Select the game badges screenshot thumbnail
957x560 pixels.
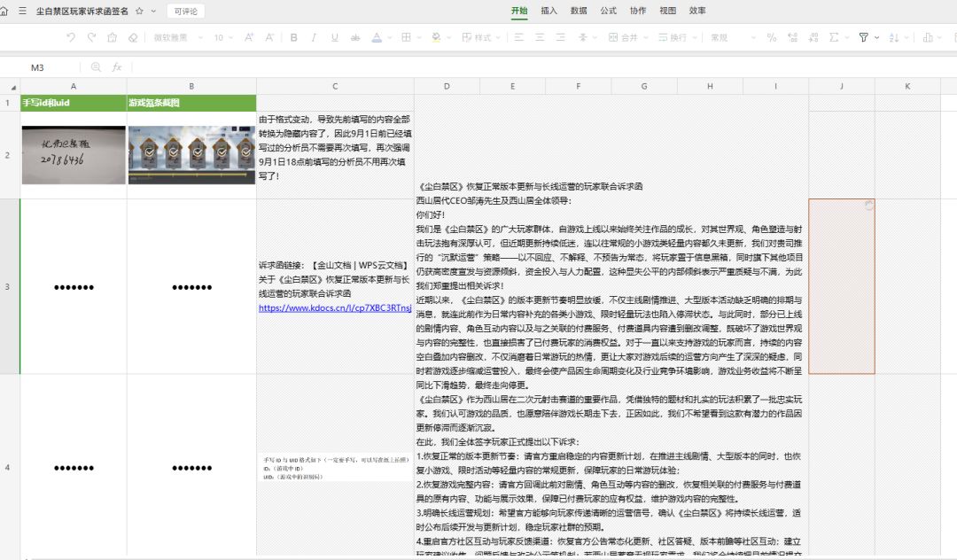click(191, 155)
